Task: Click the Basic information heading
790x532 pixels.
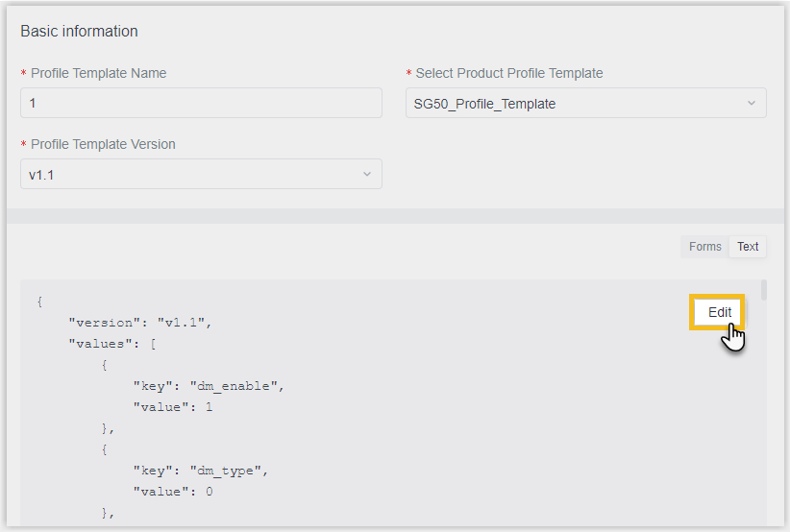Action: coord(79,31)
